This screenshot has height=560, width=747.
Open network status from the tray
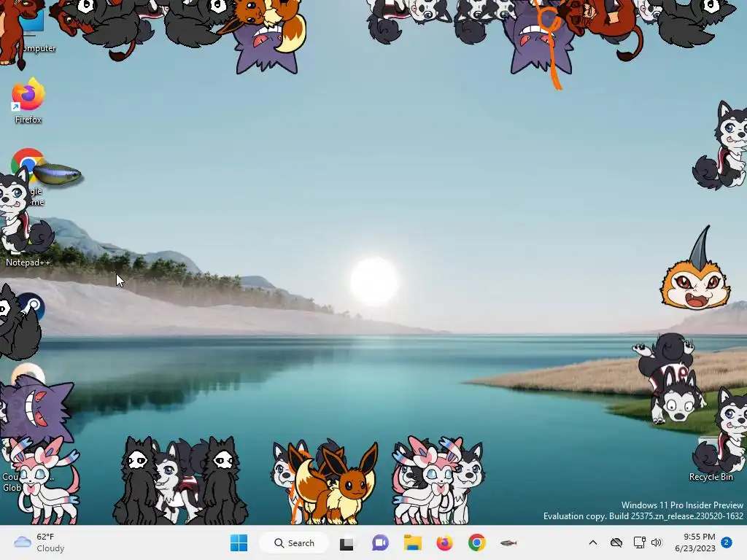[x=639, y=542]
